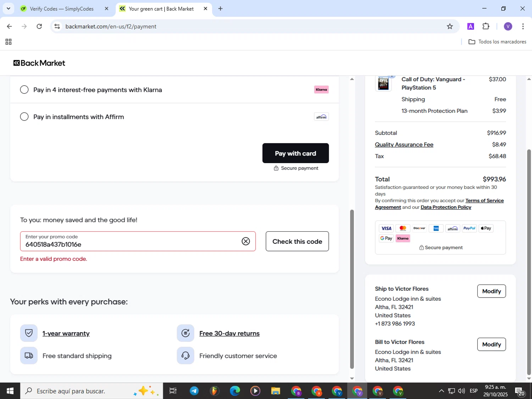Click the American Express logo
532x399 pixels.
pyautogui.click(x=436, y=228)
